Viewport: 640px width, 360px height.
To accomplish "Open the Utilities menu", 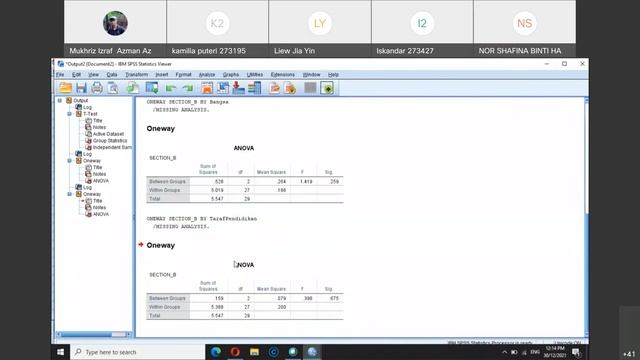I will (255, 75).
